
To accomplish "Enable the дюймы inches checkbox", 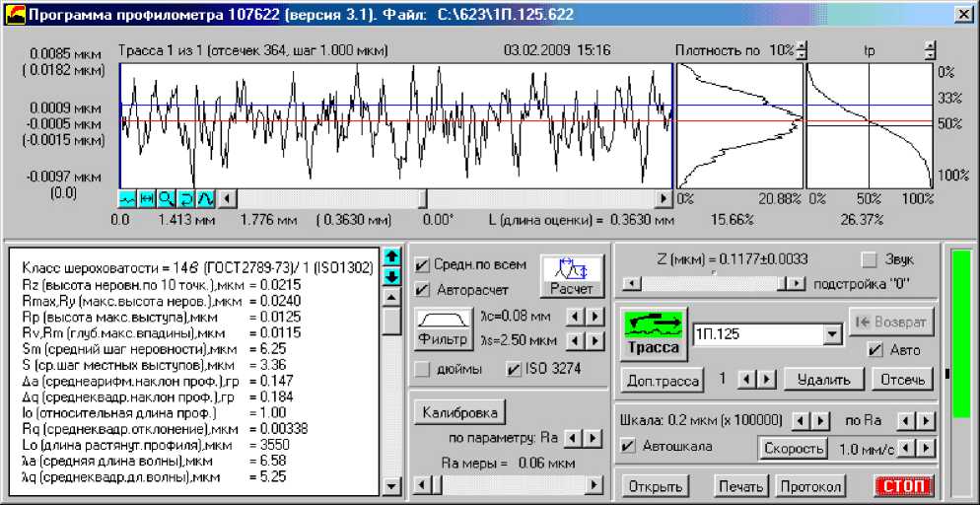I will (422, 370).
